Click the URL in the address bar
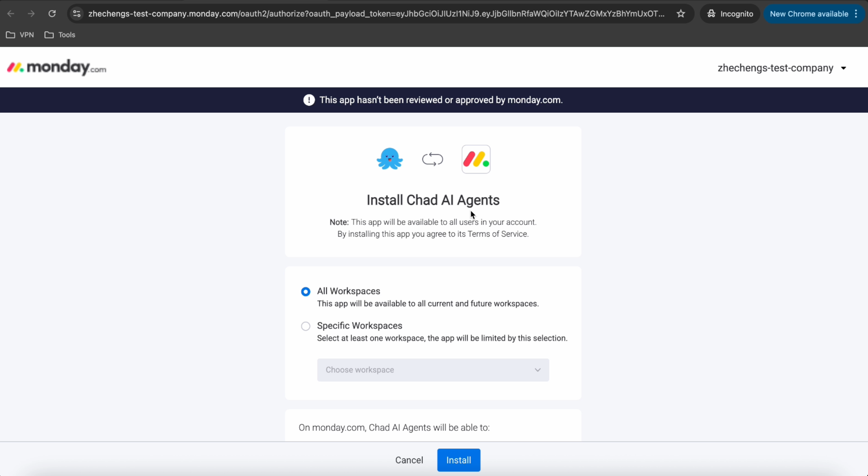 [376, 14]
